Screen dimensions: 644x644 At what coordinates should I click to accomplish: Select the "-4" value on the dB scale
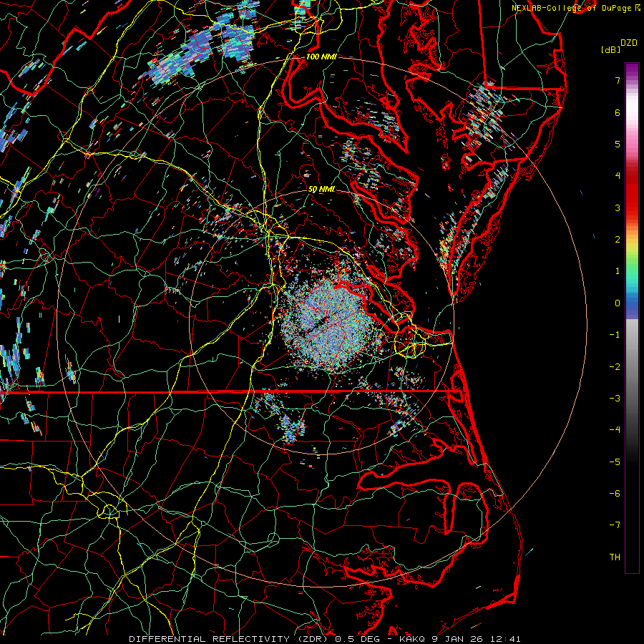[x=615, y=430]
